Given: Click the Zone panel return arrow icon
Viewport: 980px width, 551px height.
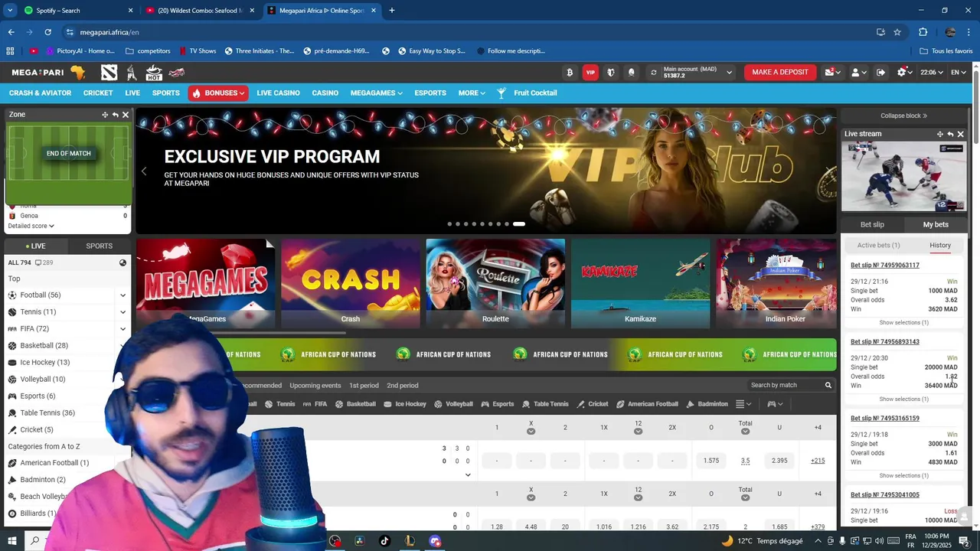Looking at the screenshot, I should tap(116, 115).
